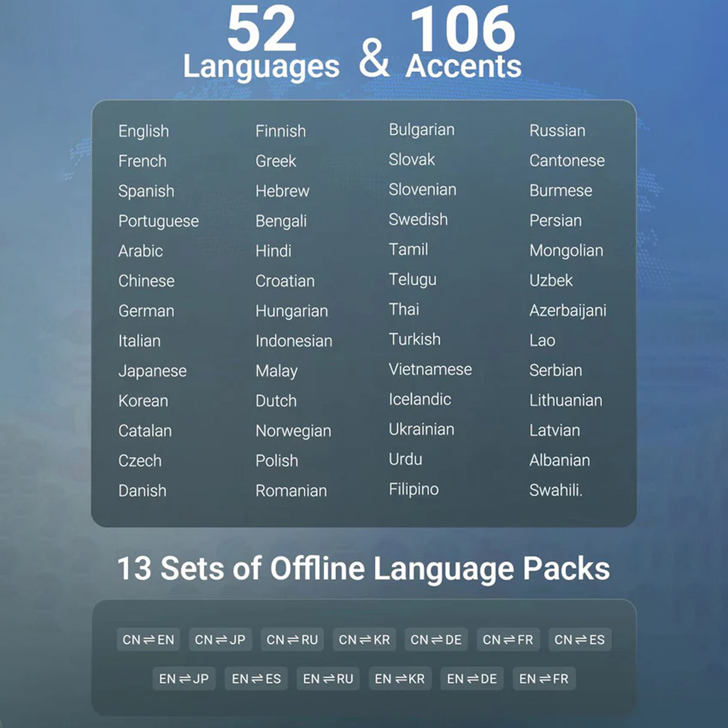Click Urdu in the language list
The height and width of the screenshot is (728, 728).
point(405,459)
